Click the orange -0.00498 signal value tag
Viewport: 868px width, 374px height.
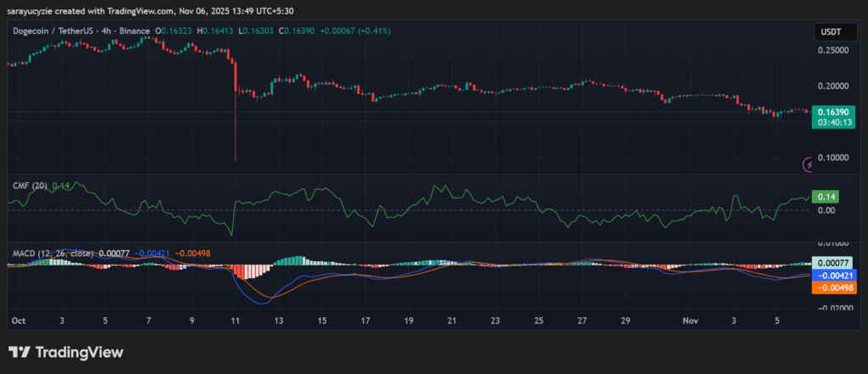point(833,287)
